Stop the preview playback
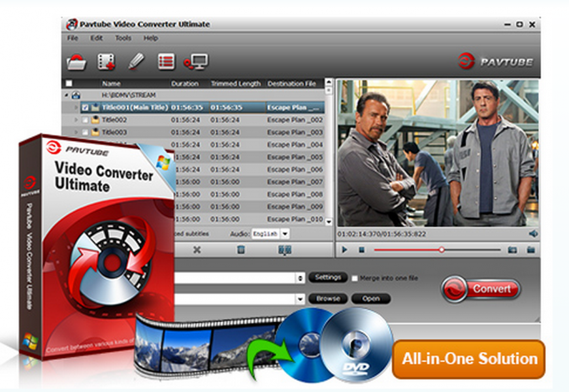Image resolution: width=569 pixels, height=392 pixels. coord(362,250)
